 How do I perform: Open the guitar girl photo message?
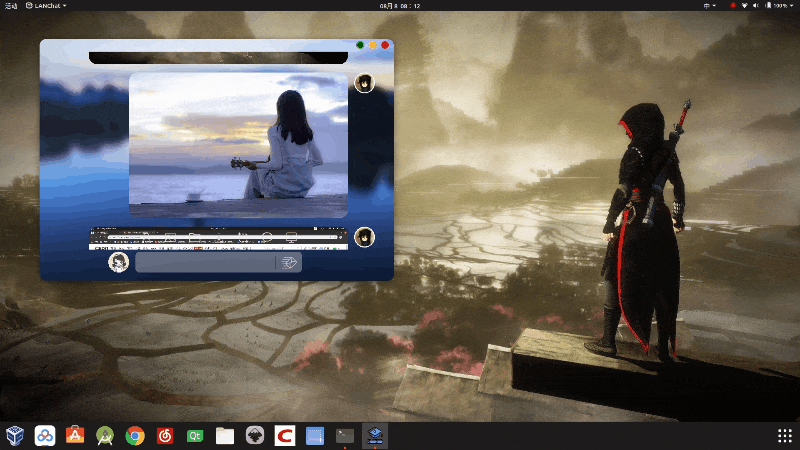pos(238,145)
